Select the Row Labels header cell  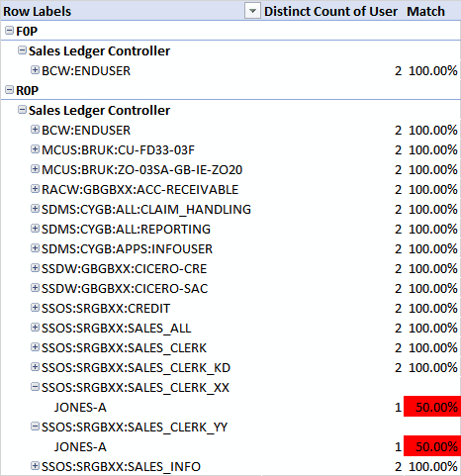131,11
